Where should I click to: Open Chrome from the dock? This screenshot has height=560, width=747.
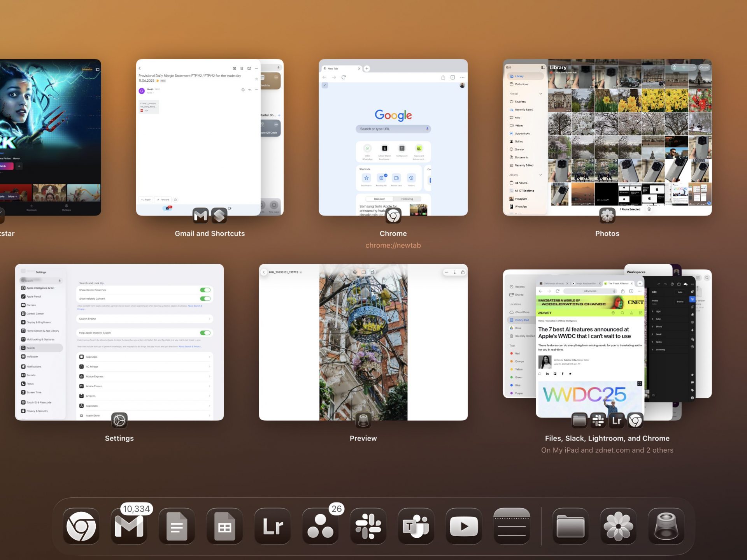[x=81, y=526]
